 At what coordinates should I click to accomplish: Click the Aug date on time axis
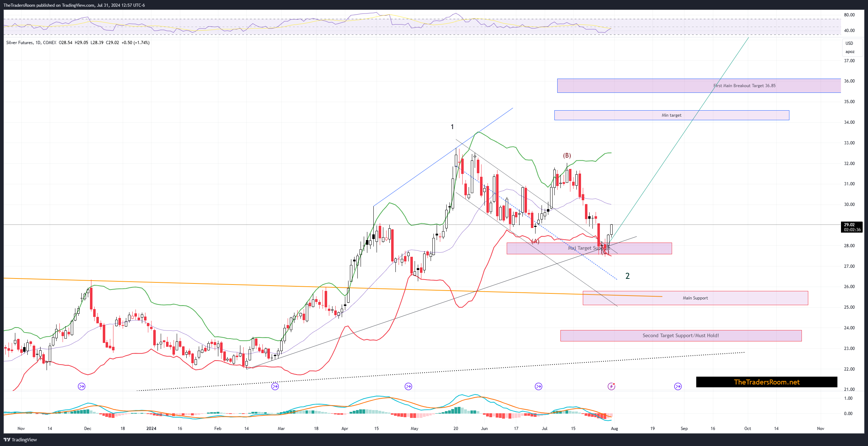click(614, 429)
